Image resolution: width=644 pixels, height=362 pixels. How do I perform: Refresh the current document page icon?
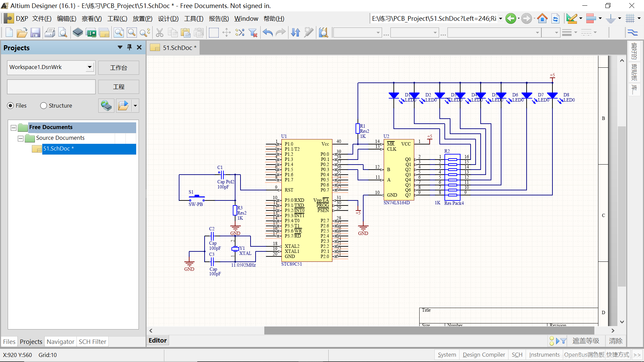[x=555, y=18]
